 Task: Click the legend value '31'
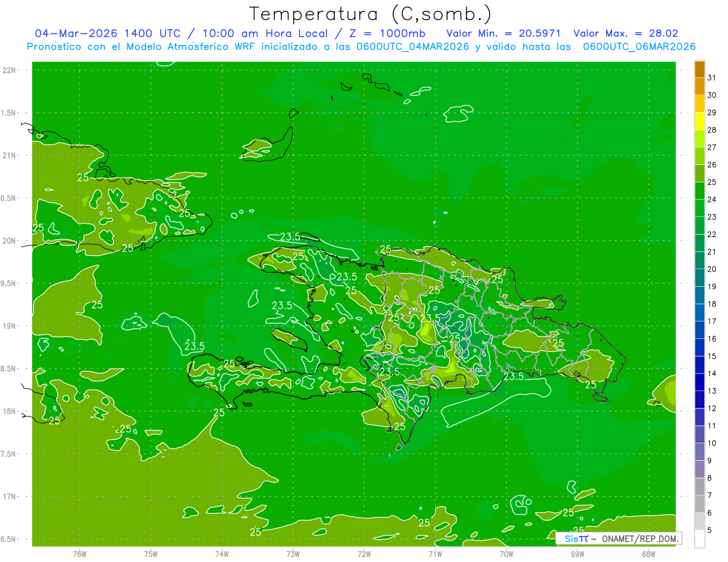click(x=712, y=78)
